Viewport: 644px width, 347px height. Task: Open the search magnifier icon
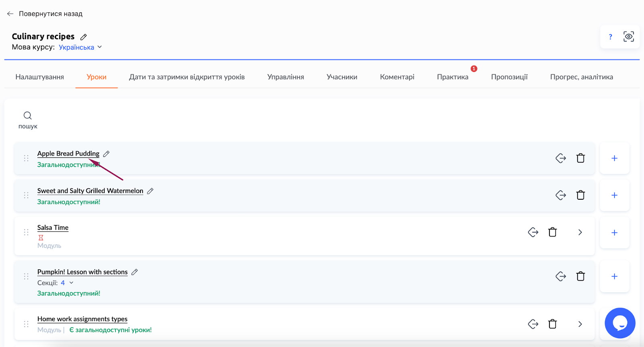coord(27,116)
